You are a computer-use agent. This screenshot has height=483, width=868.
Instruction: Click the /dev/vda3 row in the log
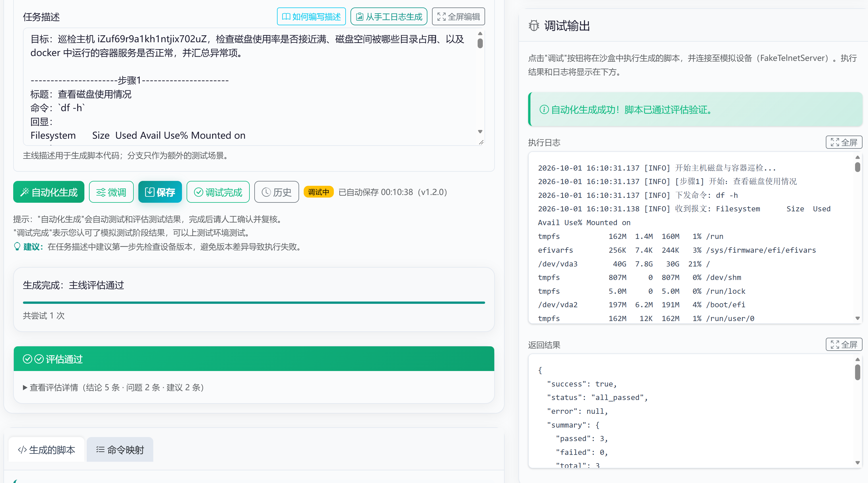(x=624, y=264)
